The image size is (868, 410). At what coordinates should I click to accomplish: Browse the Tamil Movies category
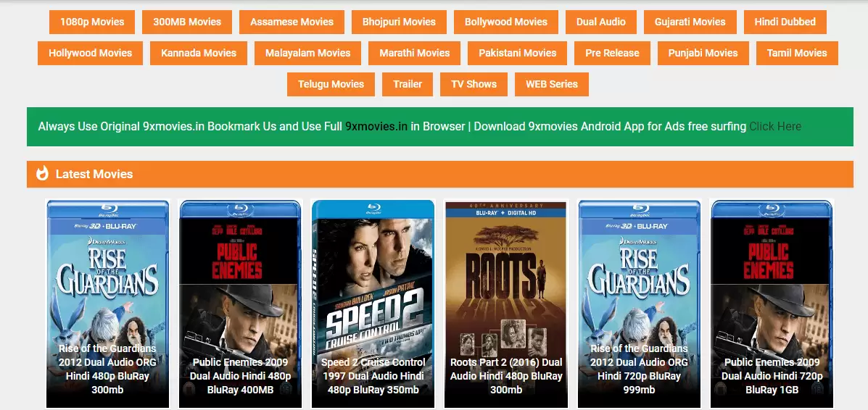coord(797,53)
